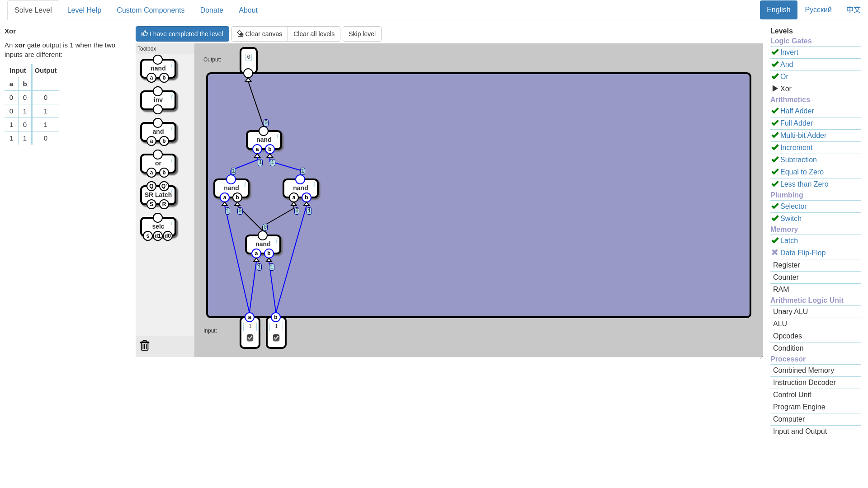This screenshot has width=868, height=488.
Task: Select the SR Latch component
Action: point(158,195)
